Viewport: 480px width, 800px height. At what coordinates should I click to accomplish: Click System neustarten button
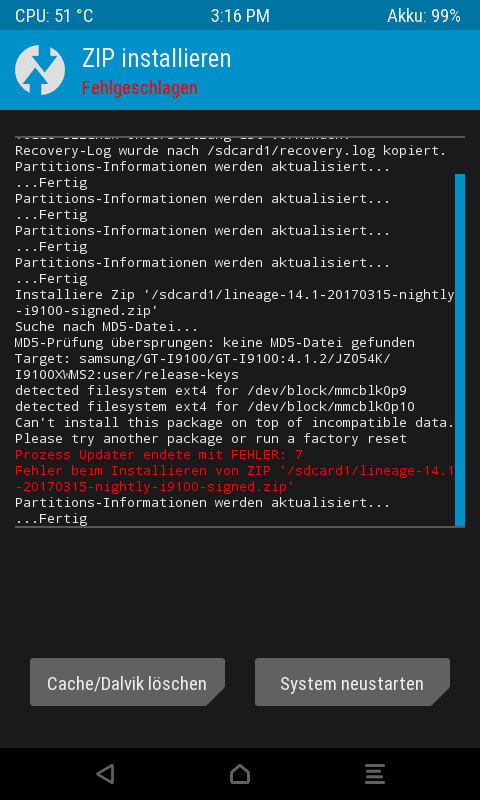coord(352,682)
